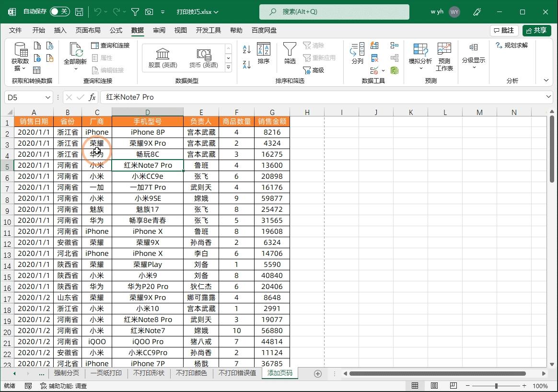
Task: Click the 批注 (Comments) button
Action: point(503,30)
